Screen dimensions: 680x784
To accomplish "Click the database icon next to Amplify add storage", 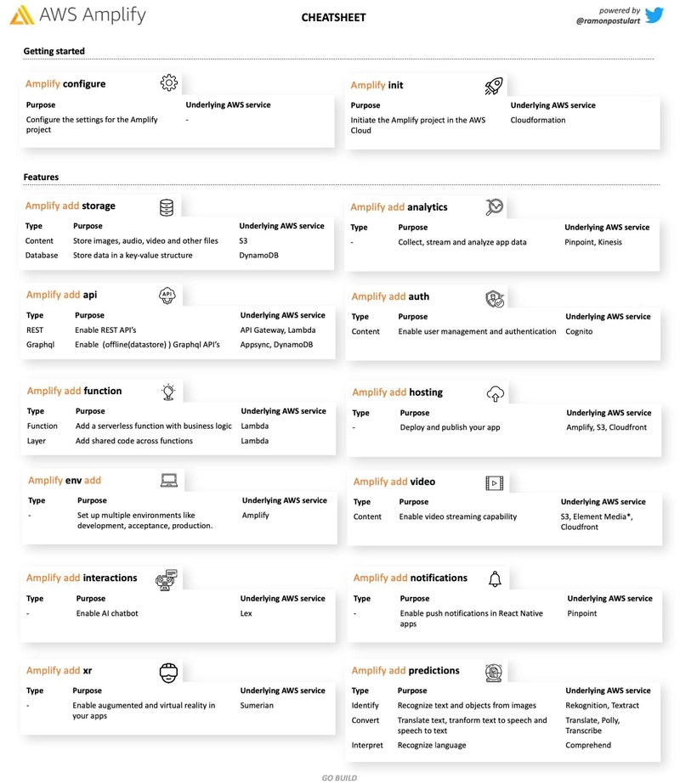I will [167, 207].
